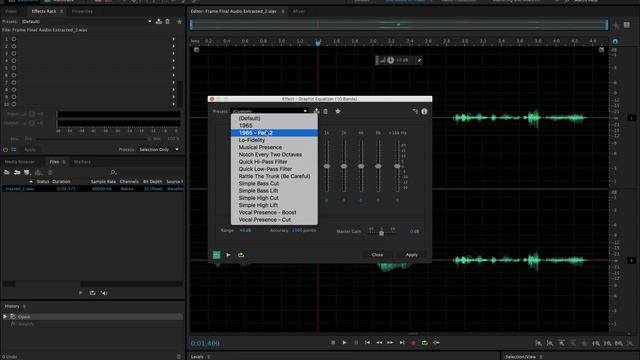Open effect menu arrow for rack slot 1

coord(174,39)
